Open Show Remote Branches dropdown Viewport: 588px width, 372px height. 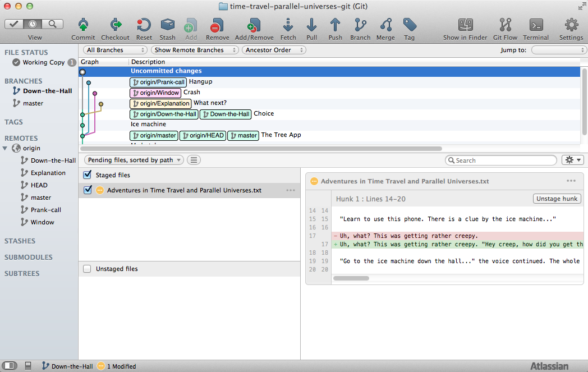195,50
